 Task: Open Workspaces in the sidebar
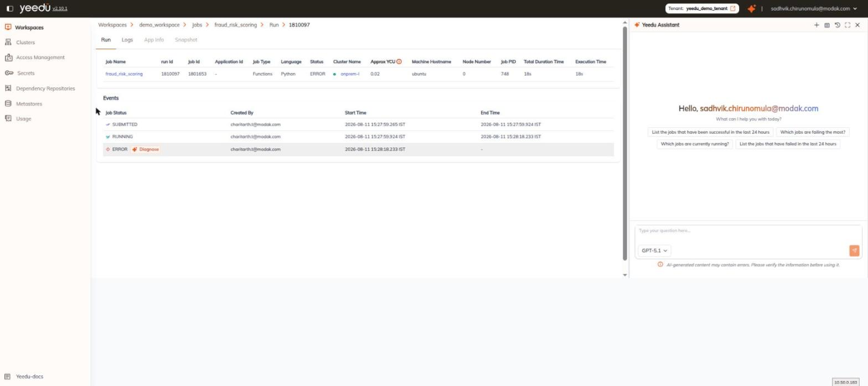point(29,27)
